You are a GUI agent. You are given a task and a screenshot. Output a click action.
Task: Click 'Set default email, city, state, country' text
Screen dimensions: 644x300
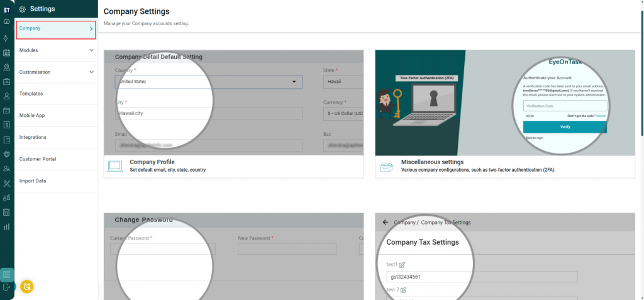(167, 170)
